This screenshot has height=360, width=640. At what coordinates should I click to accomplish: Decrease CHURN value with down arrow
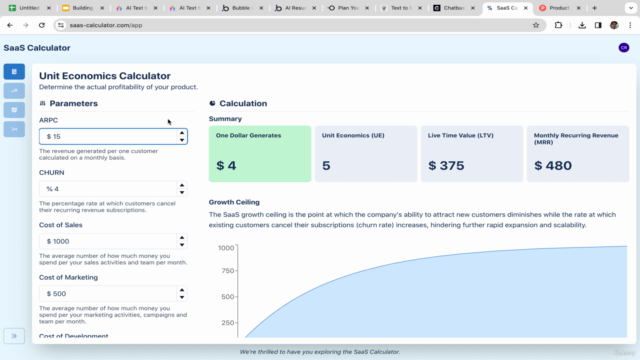point(182,193)
